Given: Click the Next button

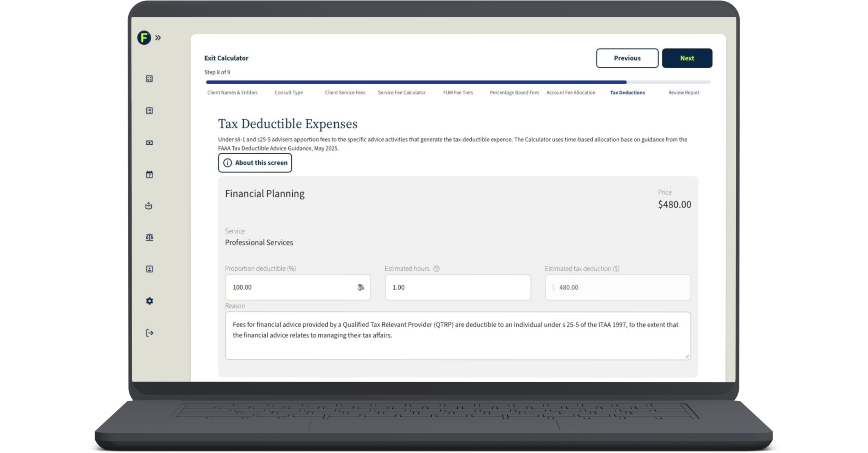Looking at the screenshot, I should pyautogui.click(x=687, y=58).
